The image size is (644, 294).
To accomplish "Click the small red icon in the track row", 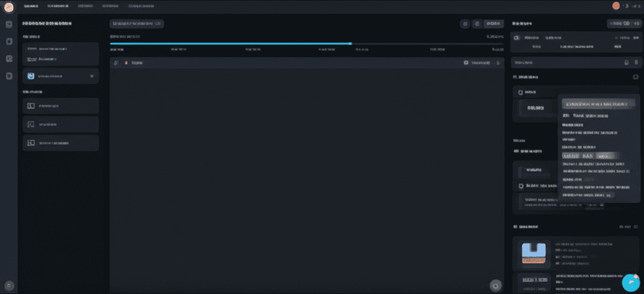I will [126, 63].
